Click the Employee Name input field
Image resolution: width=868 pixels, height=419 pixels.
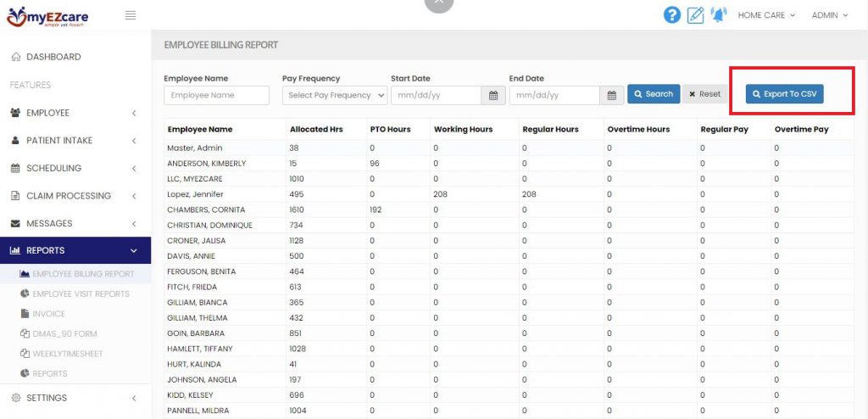216,95
